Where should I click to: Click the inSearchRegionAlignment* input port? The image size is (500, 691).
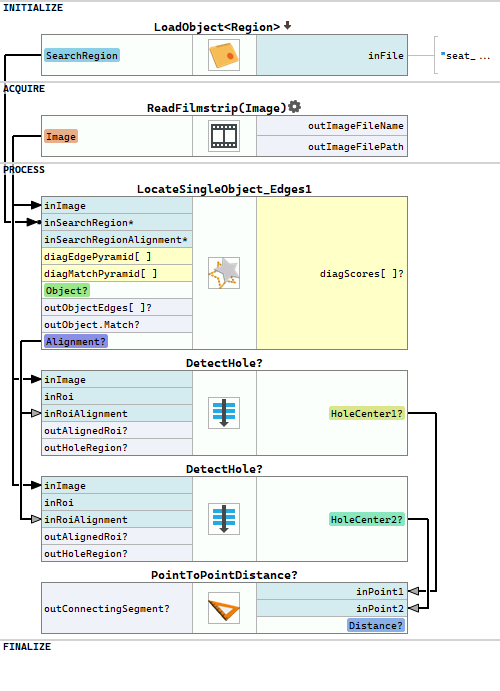(x=117, y=240)
